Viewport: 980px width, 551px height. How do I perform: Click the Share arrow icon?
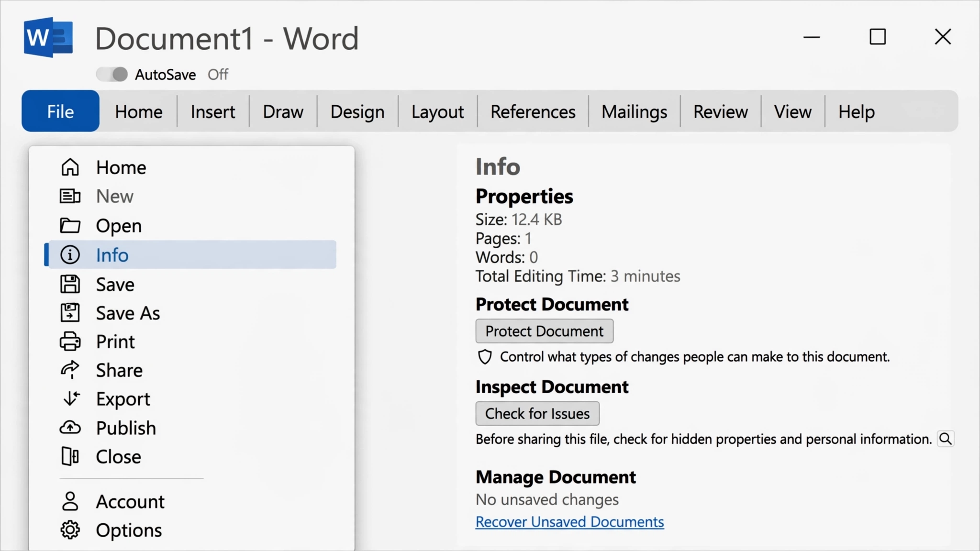click(x=70, y=370)
